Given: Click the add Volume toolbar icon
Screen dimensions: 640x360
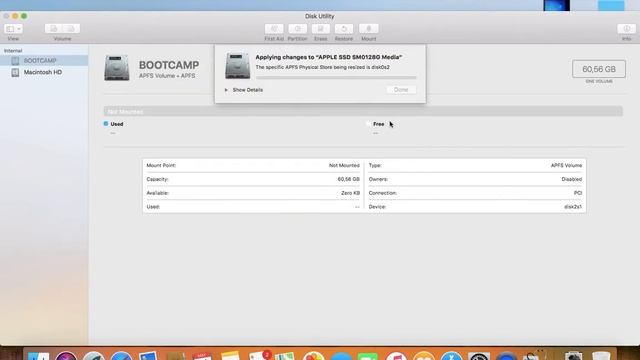Looking at the screenshot, I should [53, 29].
